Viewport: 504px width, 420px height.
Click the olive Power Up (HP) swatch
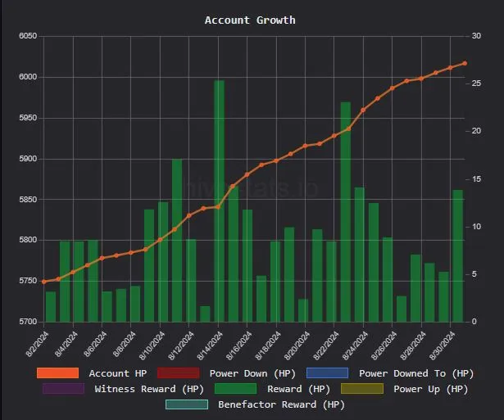point(362,389)
